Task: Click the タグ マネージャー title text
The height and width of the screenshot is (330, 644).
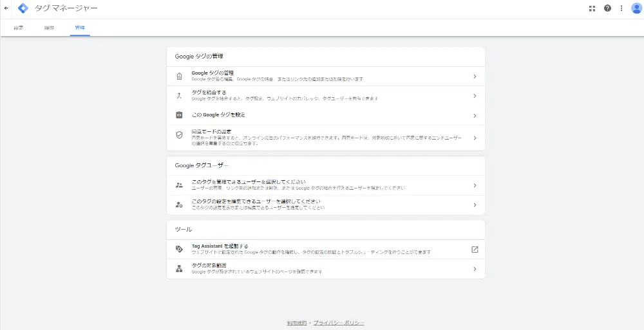Action: [x=66, y=8]
